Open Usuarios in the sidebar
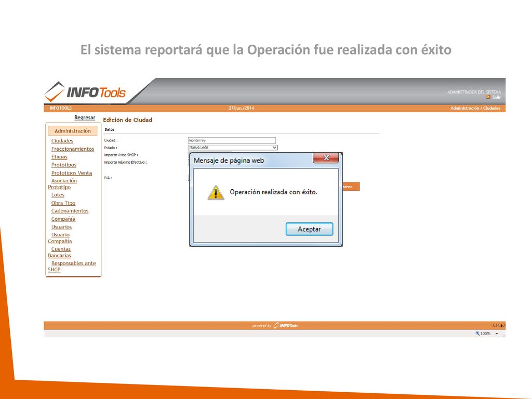 (61, 227)
